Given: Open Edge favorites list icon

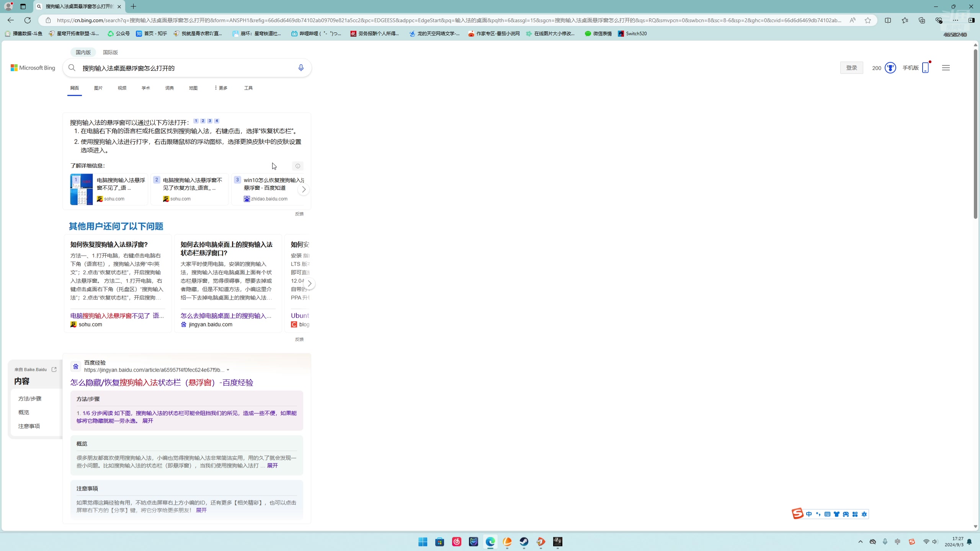Looking at the screenshot, I should click(905, 20).
